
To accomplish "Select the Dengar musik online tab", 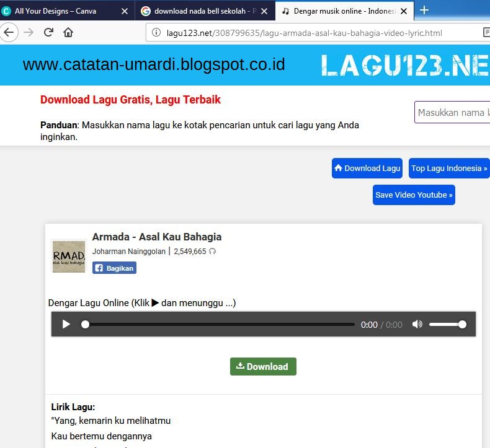I will 344,11.
